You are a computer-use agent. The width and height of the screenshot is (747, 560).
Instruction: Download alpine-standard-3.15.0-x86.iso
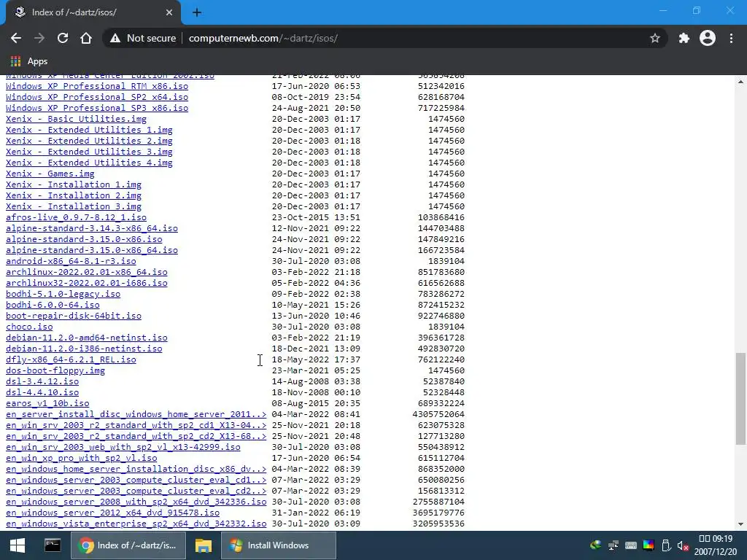pos(84,239)
